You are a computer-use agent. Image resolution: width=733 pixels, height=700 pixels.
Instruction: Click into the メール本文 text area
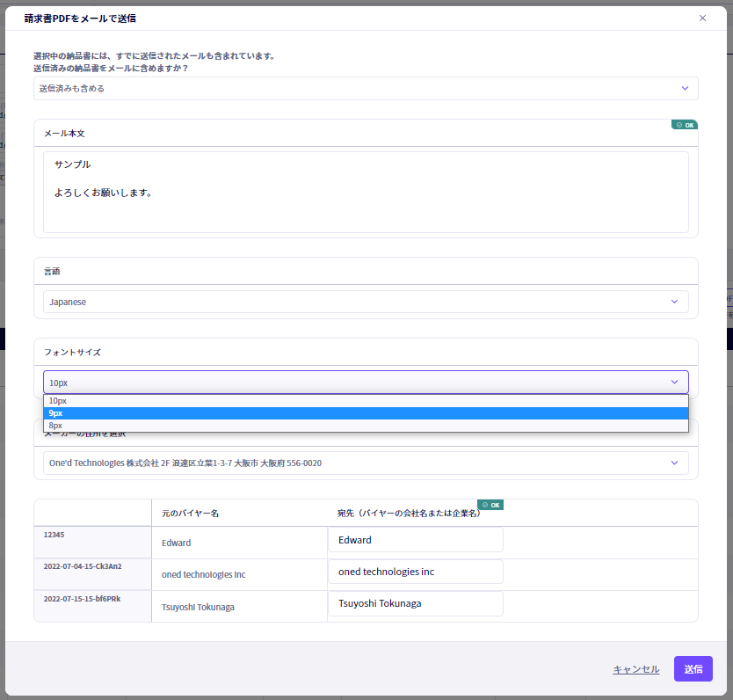click(366, 192)
